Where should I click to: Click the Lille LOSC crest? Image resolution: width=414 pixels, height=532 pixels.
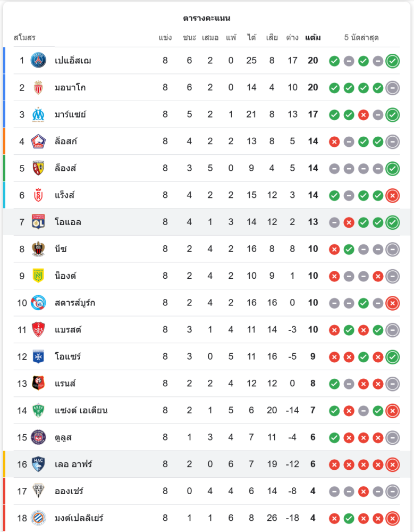pos(38,141)
